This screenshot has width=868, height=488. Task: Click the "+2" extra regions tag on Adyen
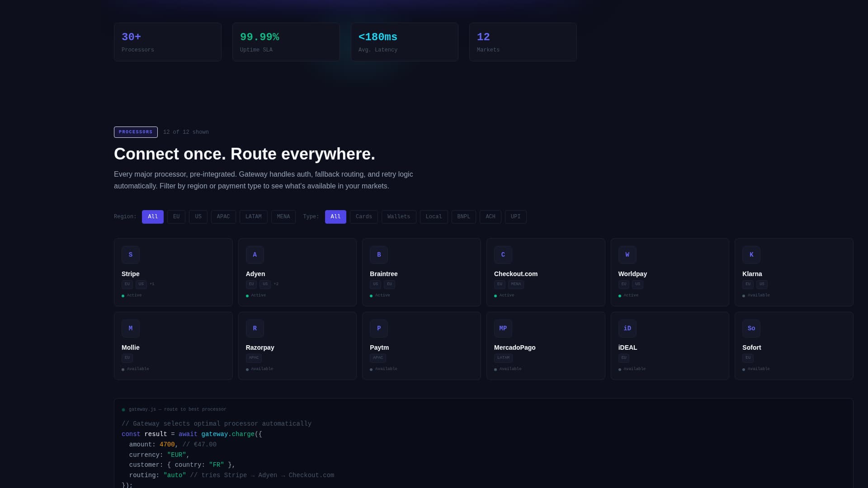[x=276, y=284]
